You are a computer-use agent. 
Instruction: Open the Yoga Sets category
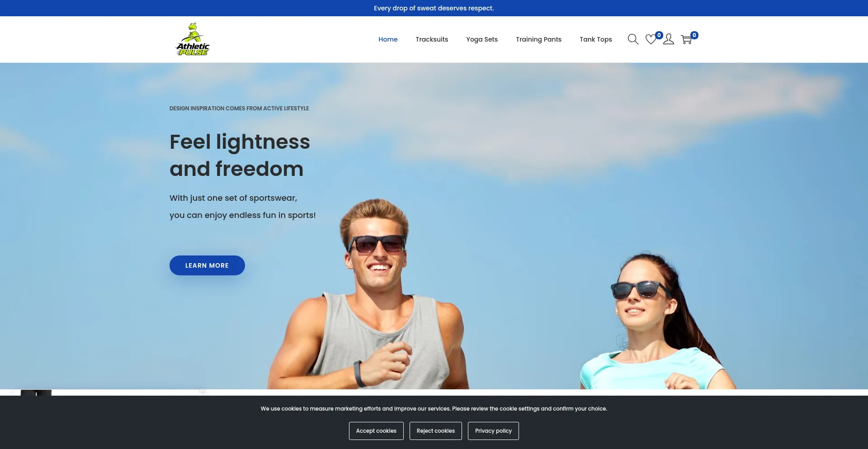(482, 39)
